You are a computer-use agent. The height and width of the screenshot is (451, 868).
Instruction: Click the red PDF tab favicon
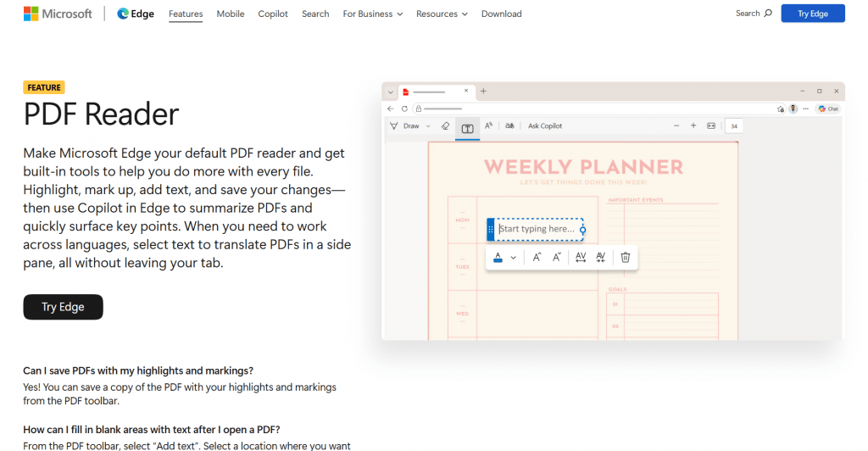coord(406,92)
